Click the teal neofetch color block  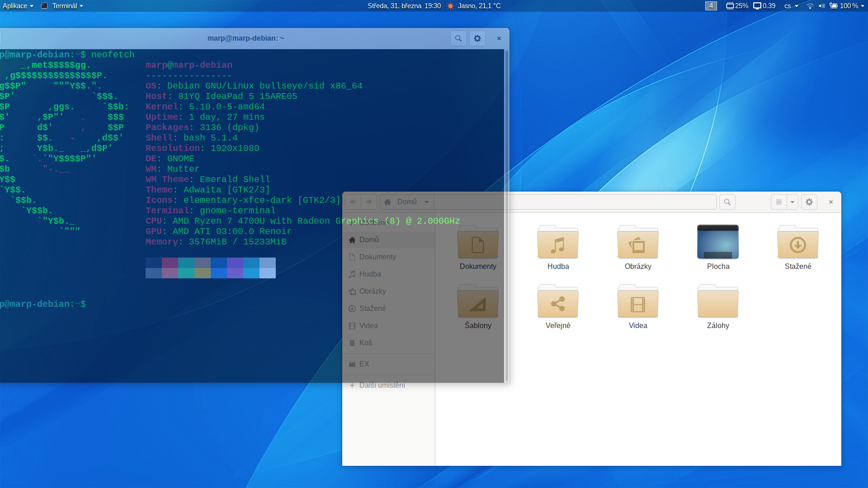tap(186, 268)
